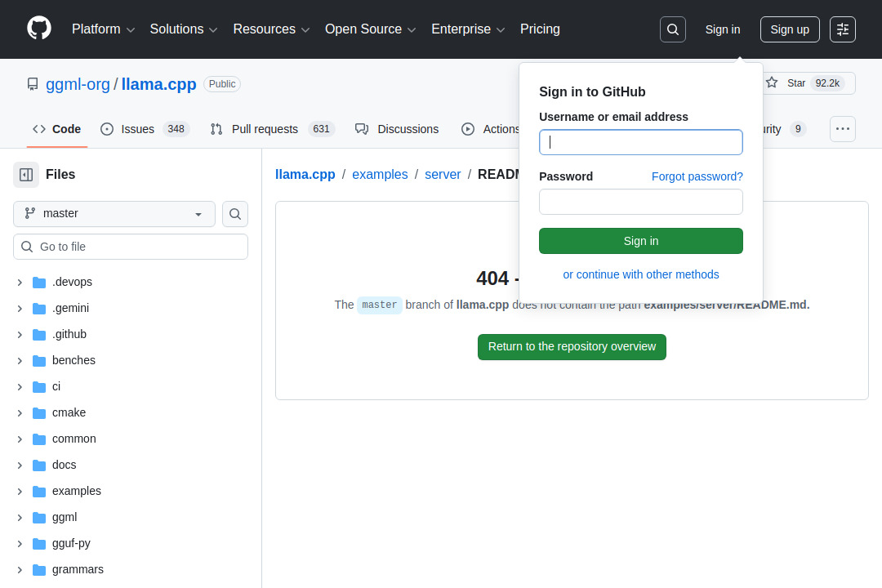The height and width of the screenshot is (588, 882).
Task: Click the Pull requests merge icon
Action: coord(216,129)
